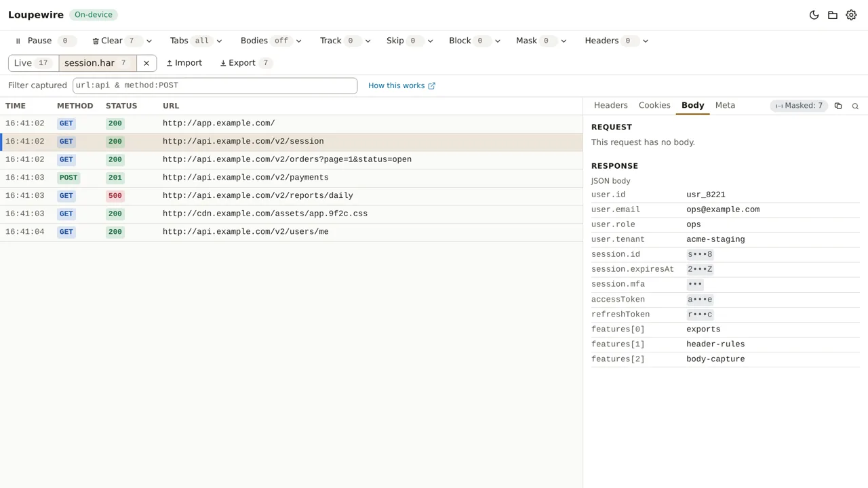Click the ops@example.com email value
Screen dimensions: 868x488
pos(723,209)
